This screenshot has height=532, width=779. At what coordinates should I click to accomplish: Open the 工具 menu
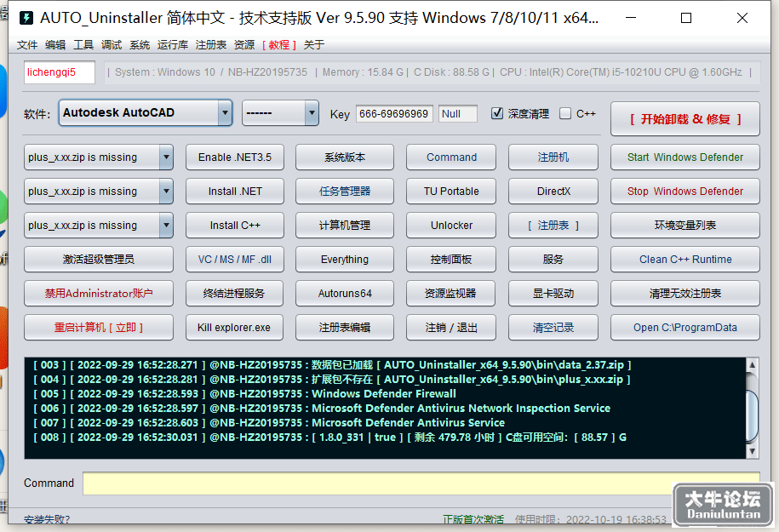click(83, 45)
